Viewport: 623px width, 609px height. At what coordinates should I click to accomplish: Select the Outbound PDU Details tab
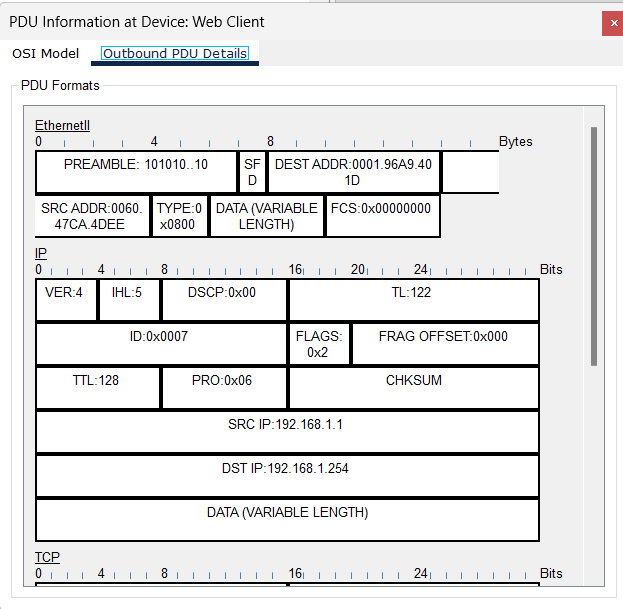(x=175, y=53)
